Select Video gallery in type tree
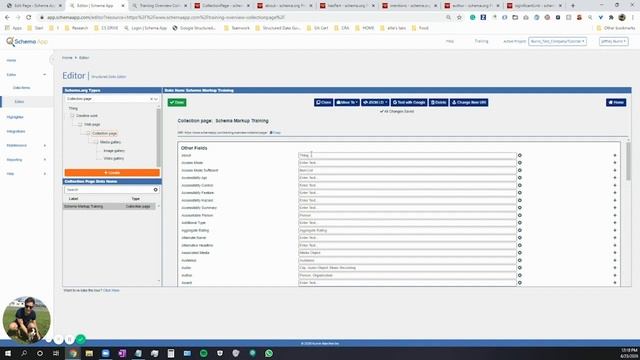640x360 pixels. (x=113, y=158)
